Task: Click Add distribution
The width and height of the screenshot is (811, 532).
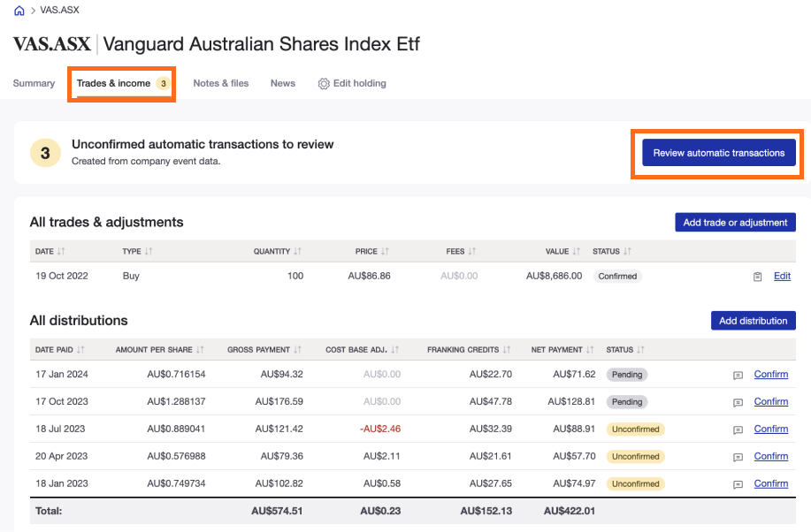Action: (753, 320)
